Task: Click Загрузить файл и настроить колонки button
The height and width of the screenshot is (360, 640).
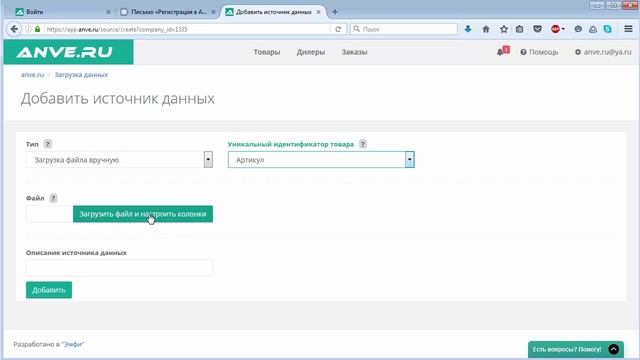Action: click(143, 214)
